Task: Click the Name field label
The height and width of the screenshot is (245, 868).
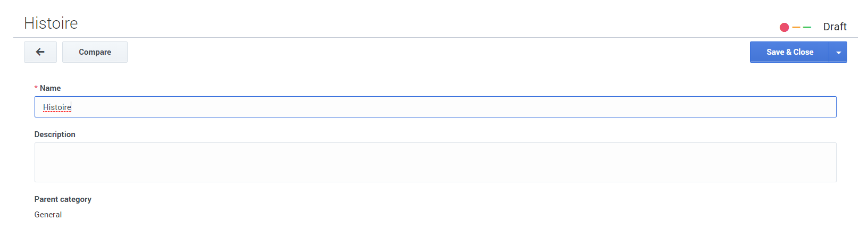Action: click(50, 88)
